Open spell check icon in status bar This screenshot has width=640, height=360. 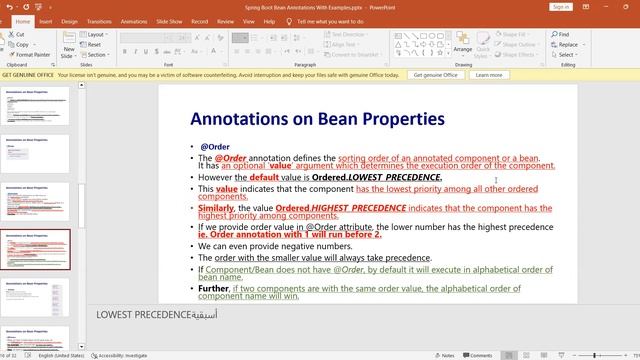click(x=28, y=356)
